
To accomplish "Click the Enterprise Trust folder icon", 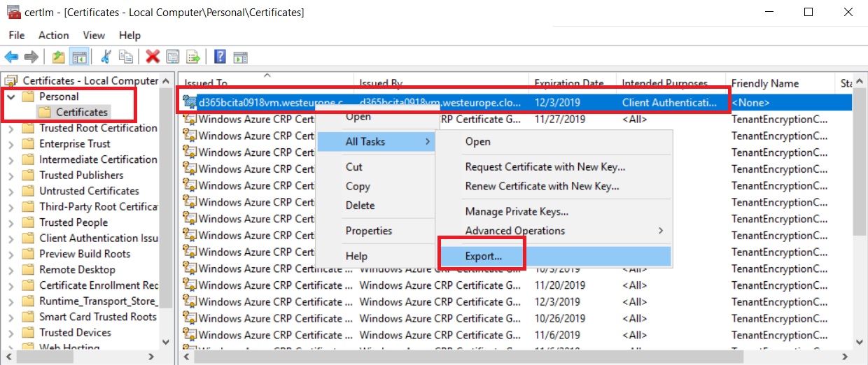I will click(29, 144).
